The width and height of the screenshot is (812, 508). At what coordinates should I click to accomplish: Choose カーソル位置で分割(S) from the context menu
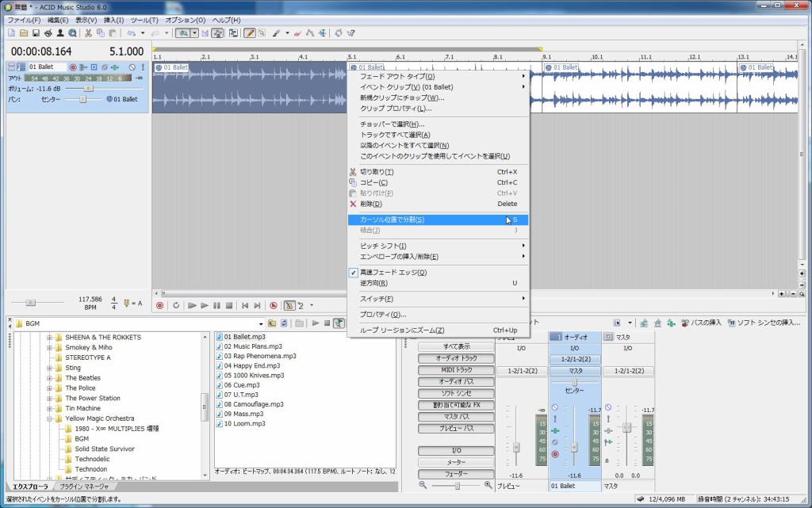click(438, 220)
